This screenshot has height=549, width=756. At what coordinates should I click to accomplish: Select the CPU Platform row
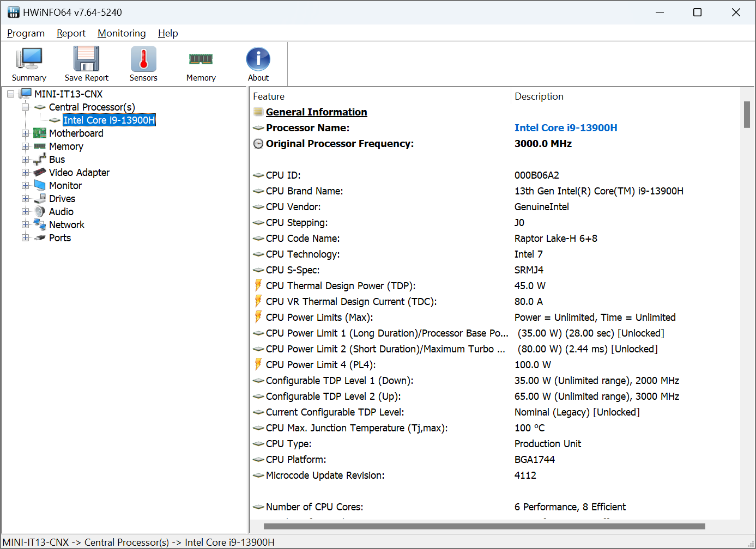point(495,459)
